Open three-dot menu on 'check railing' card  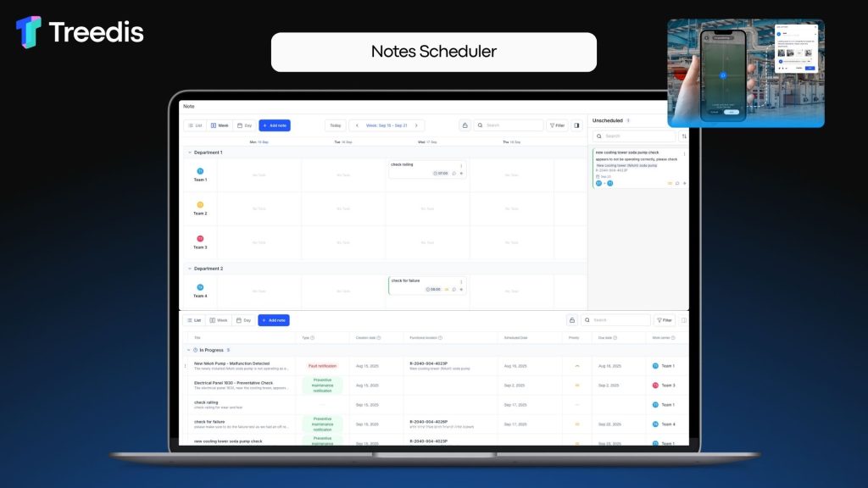point(461,165)
